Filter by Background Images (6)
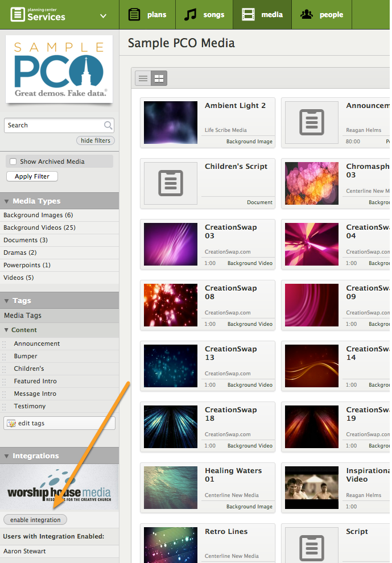Screen dimensions: 392x563 pos(38,215)
